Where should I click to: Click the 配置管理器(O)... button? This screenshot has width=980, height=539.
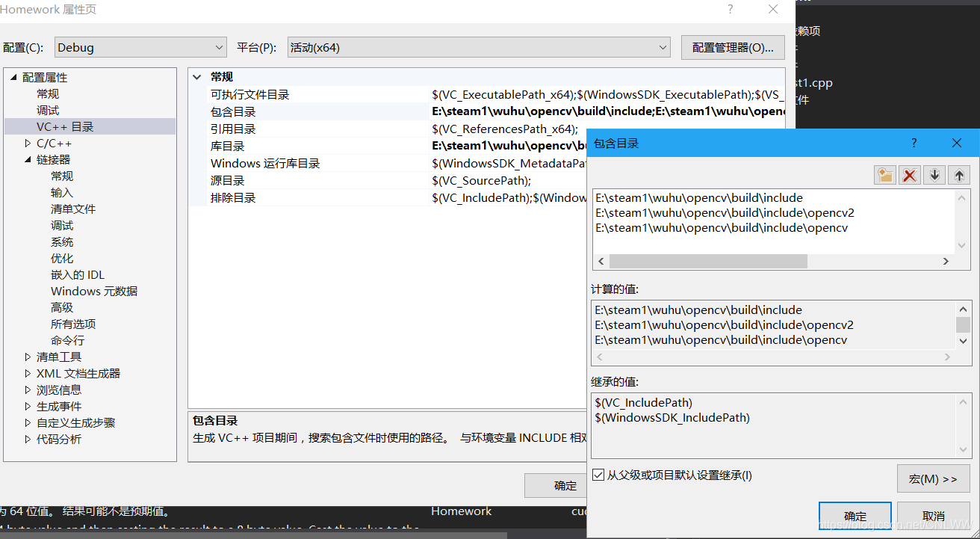733,47
